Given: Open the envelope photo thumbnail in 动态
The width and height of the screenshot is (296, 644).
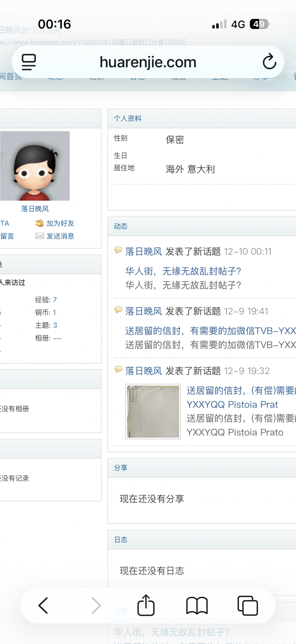Looking at the screenshot, I should coord(153,411).
